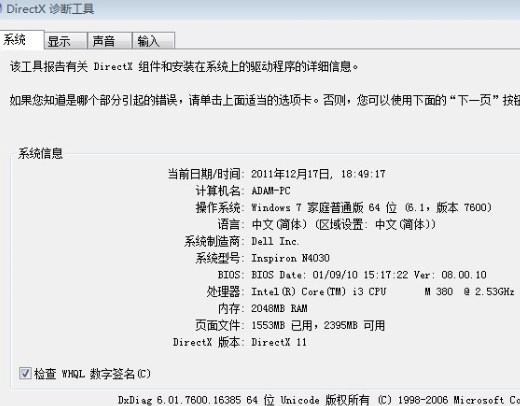Switch to the 系统 tab
This screenshot has height=406, width=520.
point(22,40)
